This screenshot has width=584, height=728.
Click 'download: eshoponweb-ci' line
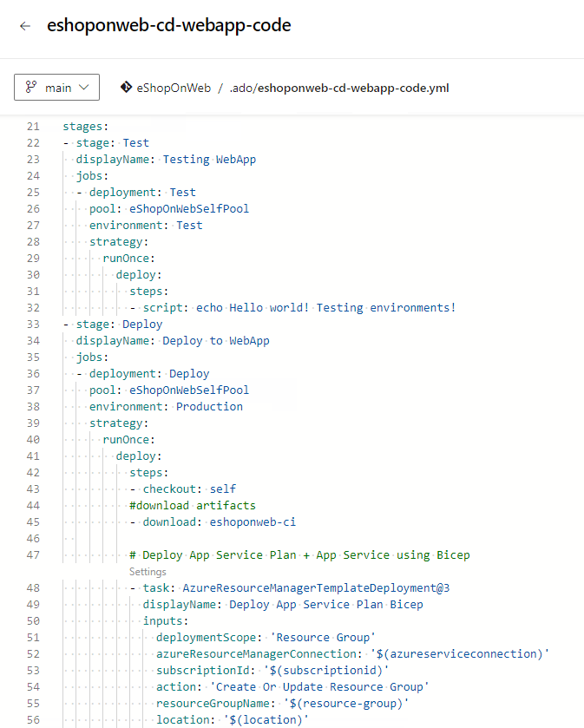(x=219, y=521)
